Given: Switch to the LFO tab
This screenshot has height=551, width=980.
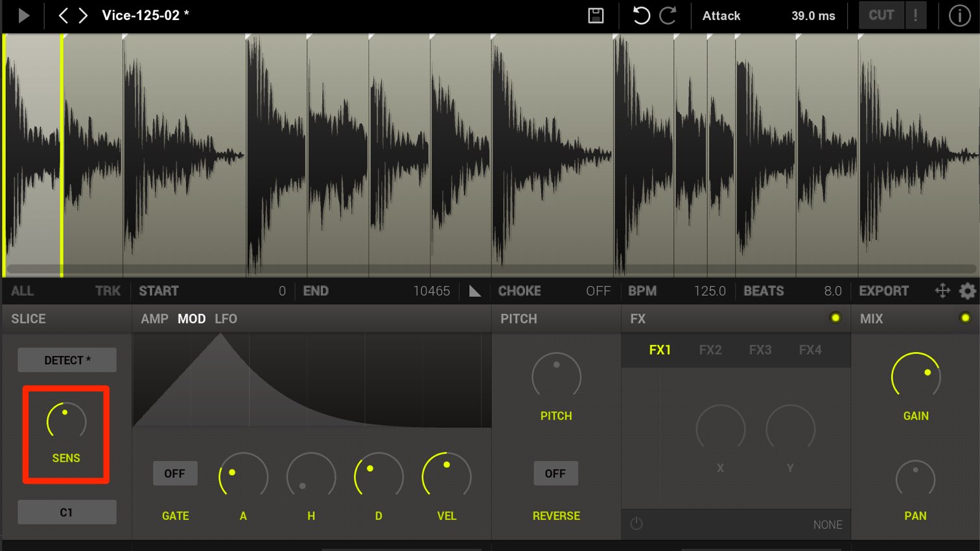Looking at the screenshot, I should point(226,319).
